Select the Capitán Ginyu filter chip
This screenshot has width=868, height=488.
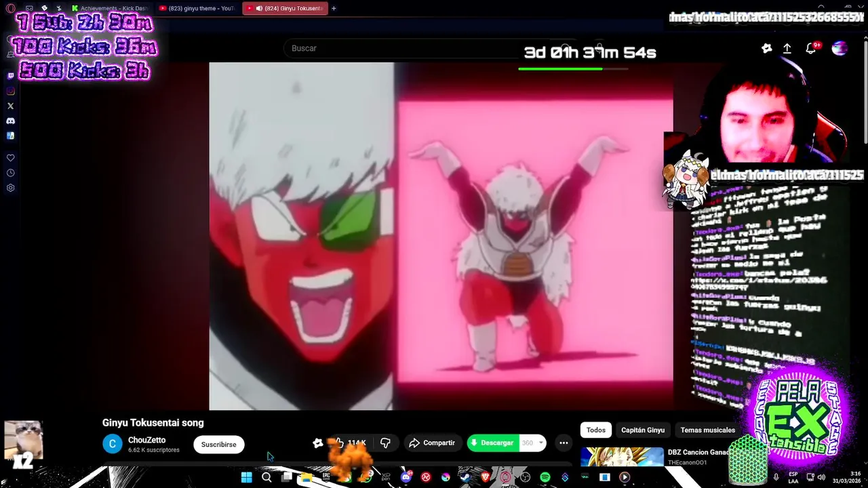pos(643,430)
